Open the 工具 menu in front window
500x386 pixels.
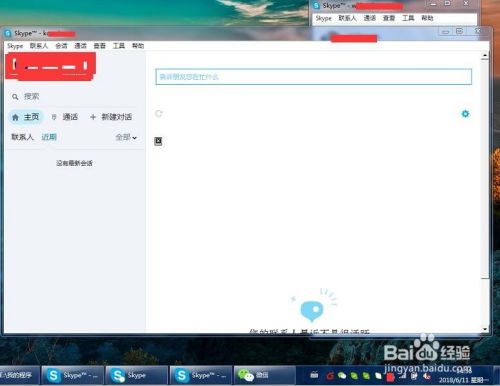tap(119, 46)
